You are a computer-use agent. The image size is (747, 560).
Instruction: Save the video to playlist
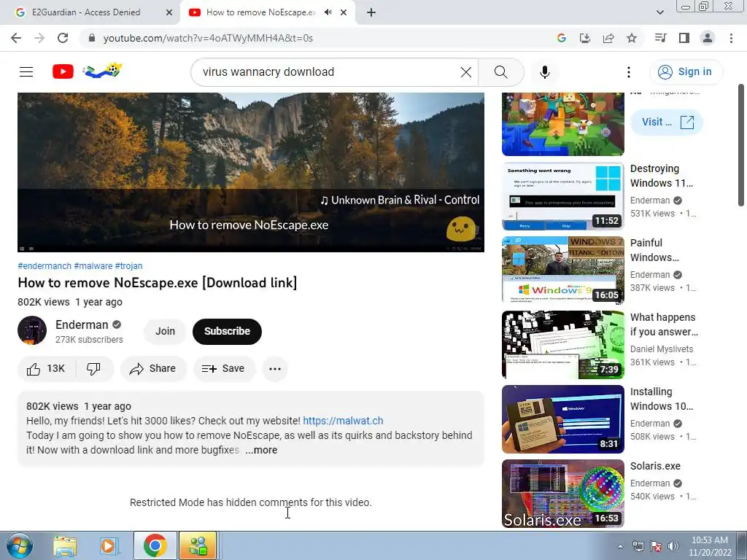click(x=224, y=368)
